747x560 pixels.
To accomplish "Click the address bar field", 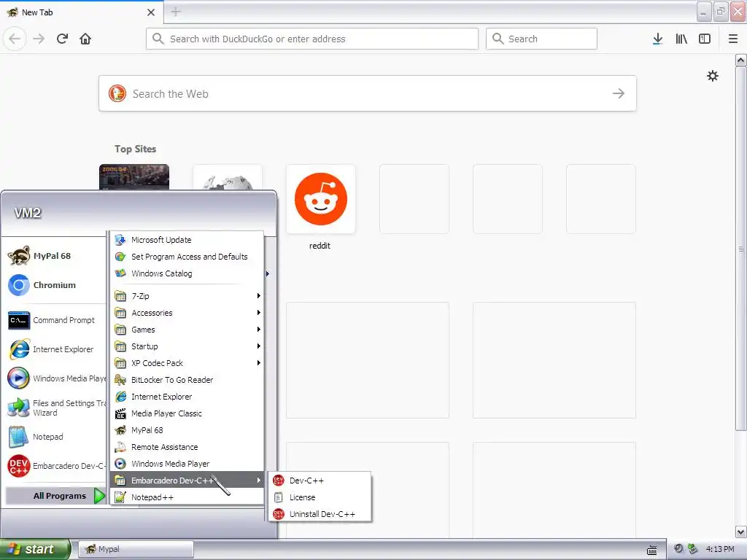I will (312, 39).
